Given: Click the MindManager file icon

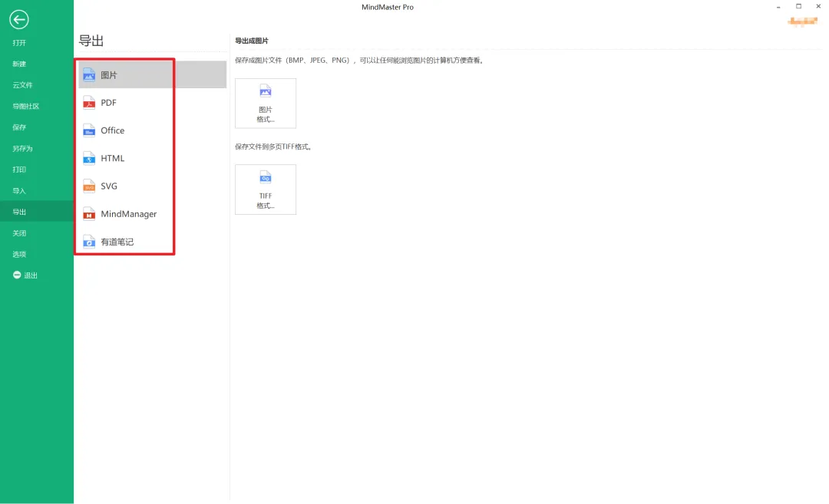Looking at the screenshot, I should [x=89, y=214].
